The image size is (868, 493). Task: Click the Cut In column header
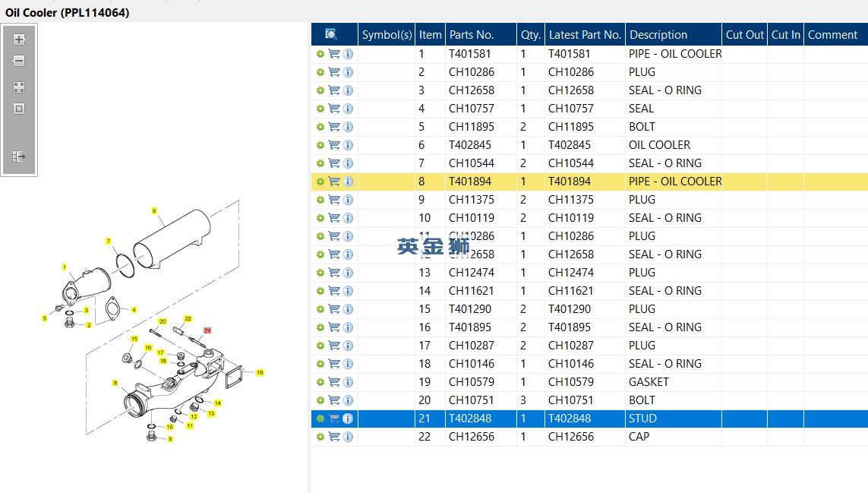point(785,34)
